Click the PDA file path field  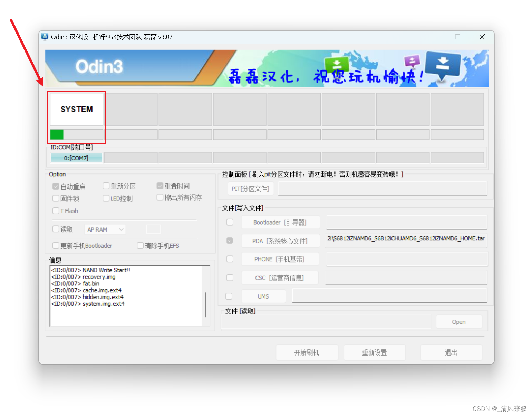(x=406, y=240)
